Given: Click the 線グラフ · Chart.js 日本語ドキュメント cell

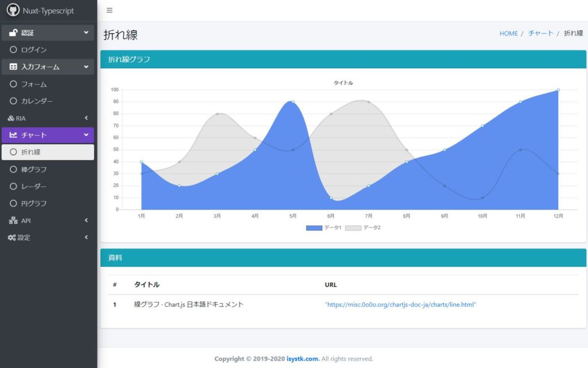Looking at the screenshot, I should [x=189, y=305].
